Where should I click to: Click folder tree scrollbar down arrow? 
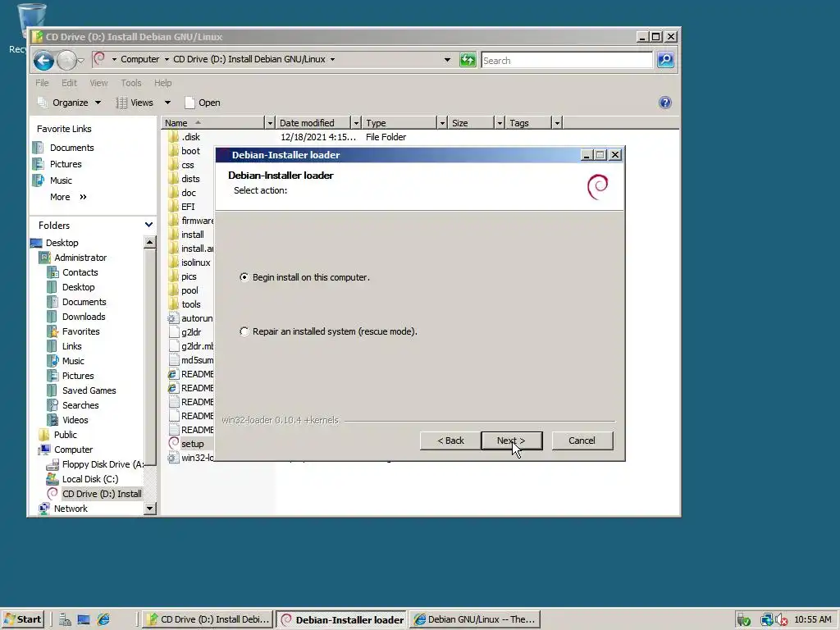click(150, 508)
